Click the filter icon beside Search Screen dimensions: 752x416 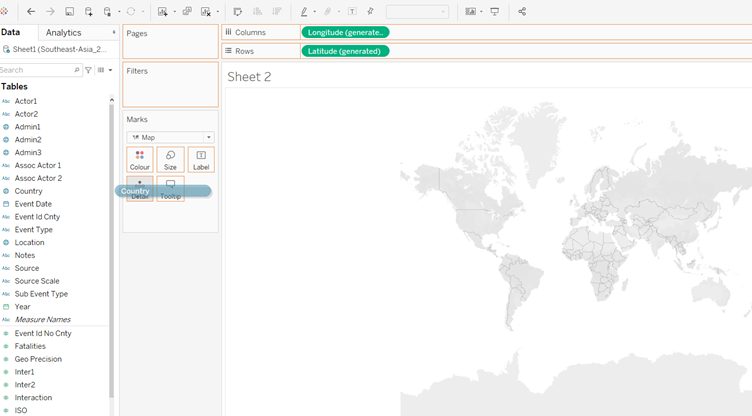[x=88, y=70]
